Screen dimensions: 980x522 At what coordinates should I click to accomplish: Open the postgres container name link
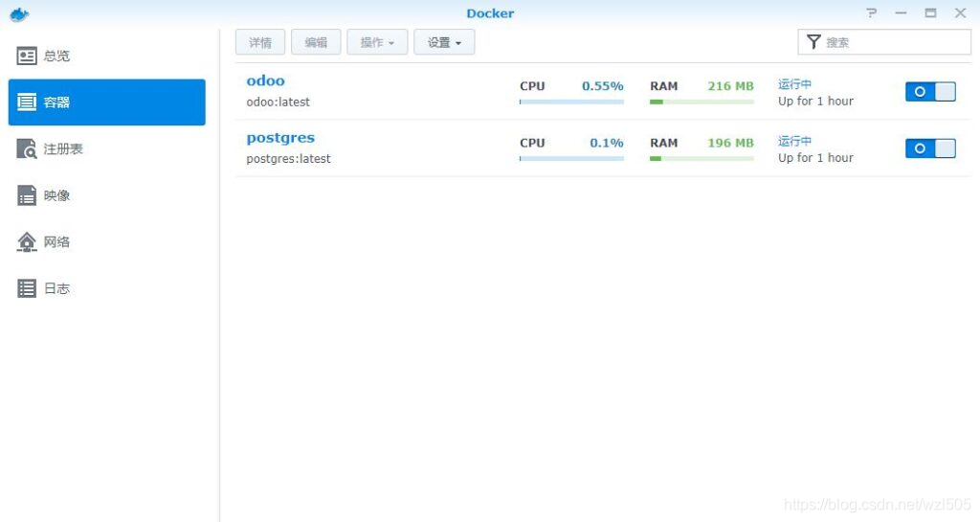click(280, 138)
